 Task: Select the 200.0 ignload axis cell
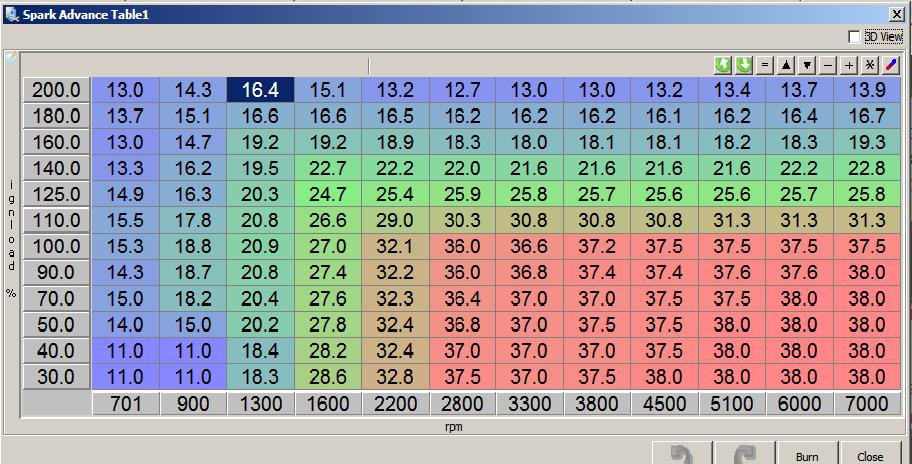coord(56,90)
